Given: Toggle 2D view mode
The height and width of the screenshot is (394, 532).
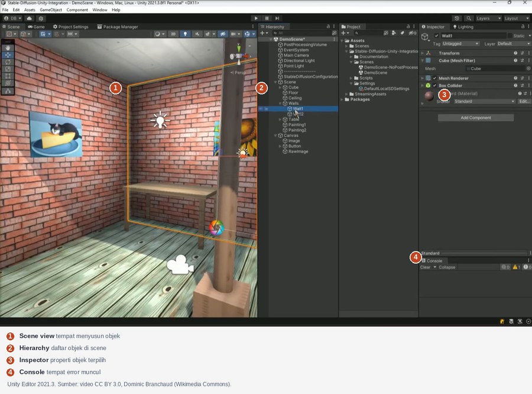Looking at the screenshot, I should [173, 34].
